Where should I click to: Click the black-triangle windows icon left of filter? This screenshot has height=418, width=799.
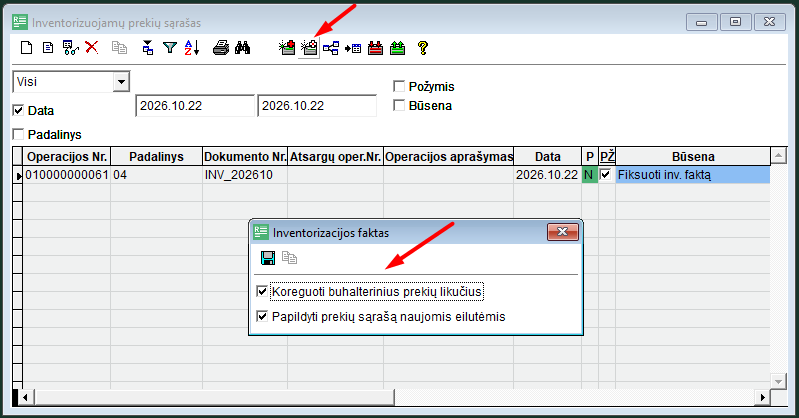pyautogui.click(x=147, y=48)
